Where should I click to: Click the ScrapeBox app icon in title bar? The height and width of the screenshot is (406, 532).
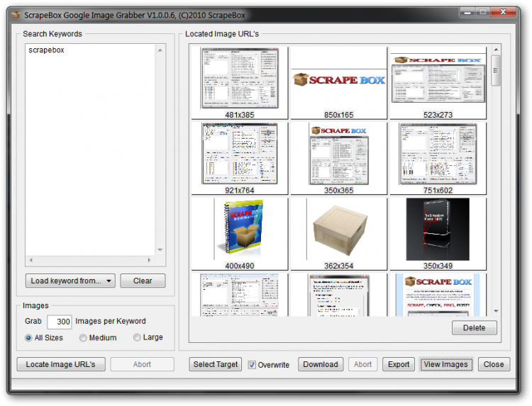[x=16, y=15]
